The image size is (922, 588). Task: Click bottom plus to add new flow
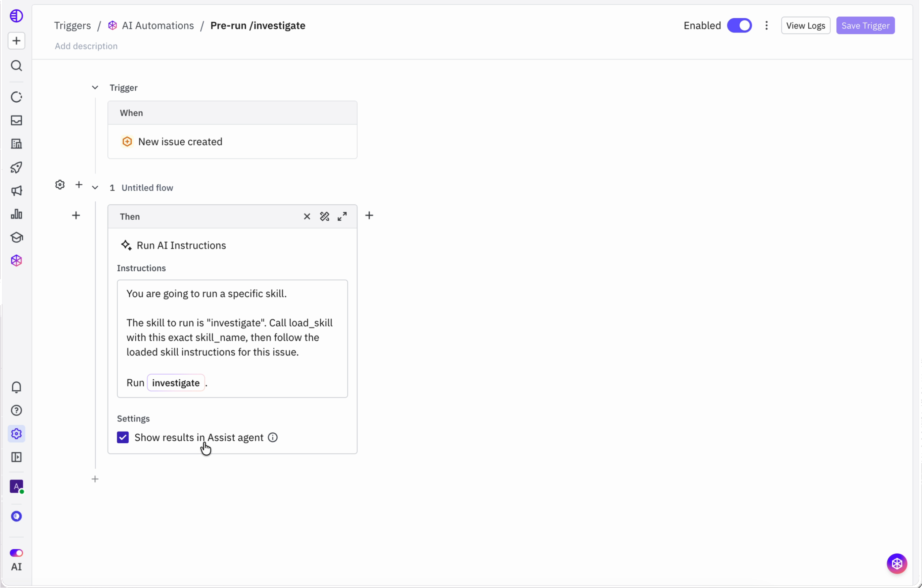[x=95, y=479]
